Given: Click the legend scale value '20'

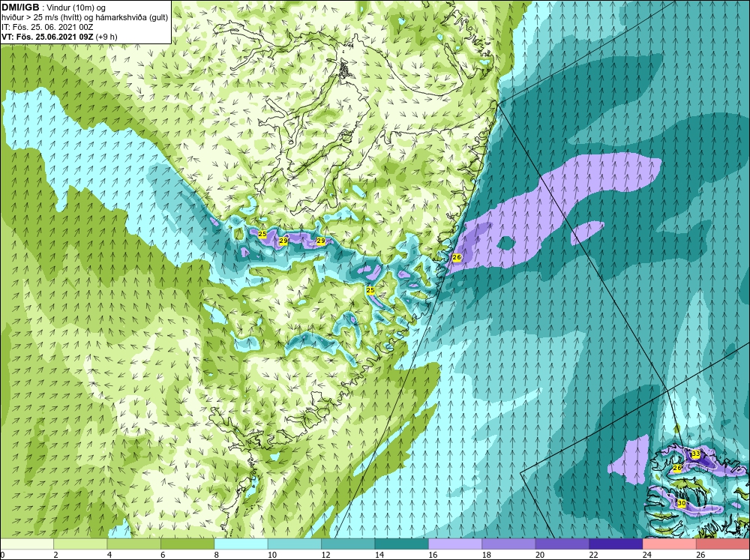Looking at the screenshot, I should (x=540, y=555).
